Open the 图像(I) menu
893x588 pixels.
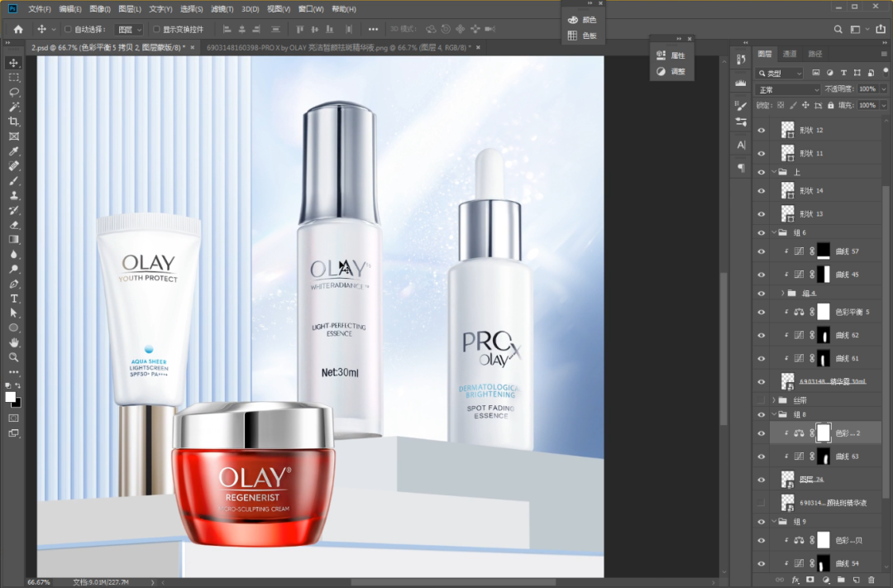pyautogui.click(x=100, y=9)
